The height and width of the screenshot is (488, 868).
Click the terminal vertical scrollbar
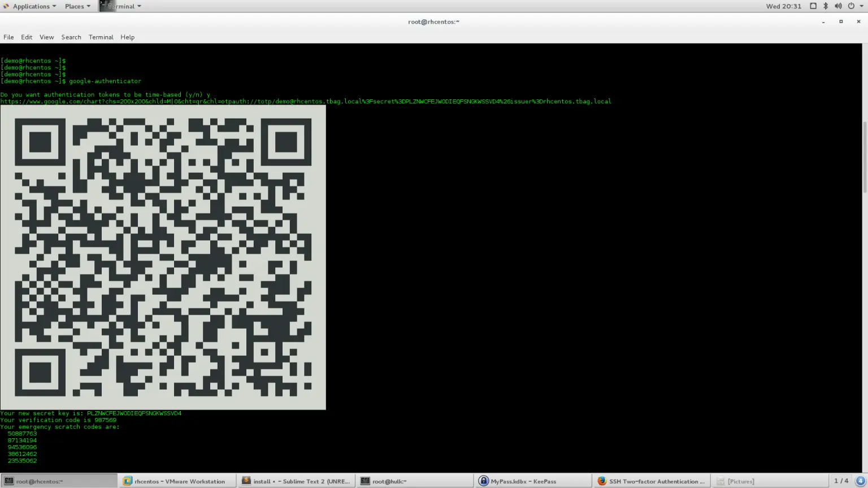[x=865, y=158]
